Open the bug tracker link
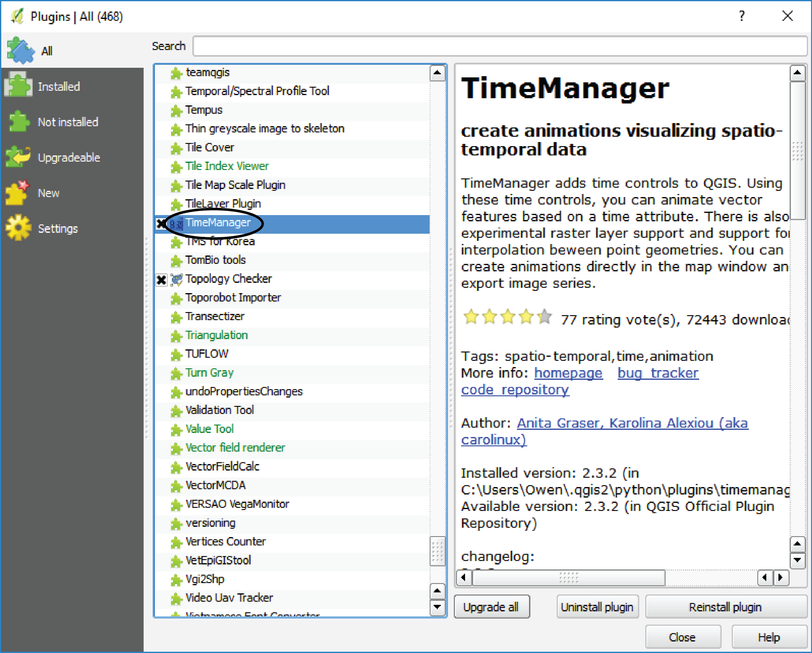This screenshot has width=812, height=653. pyautogui.click(x=658, y=373)
